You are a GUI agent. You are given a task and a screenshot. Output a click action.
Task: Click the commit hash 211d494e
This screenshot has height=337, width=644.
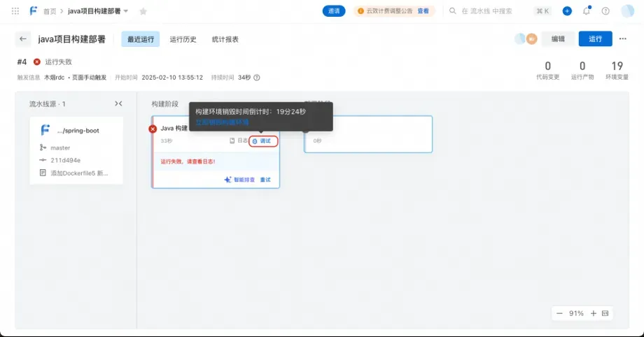[x=65, y=161]
